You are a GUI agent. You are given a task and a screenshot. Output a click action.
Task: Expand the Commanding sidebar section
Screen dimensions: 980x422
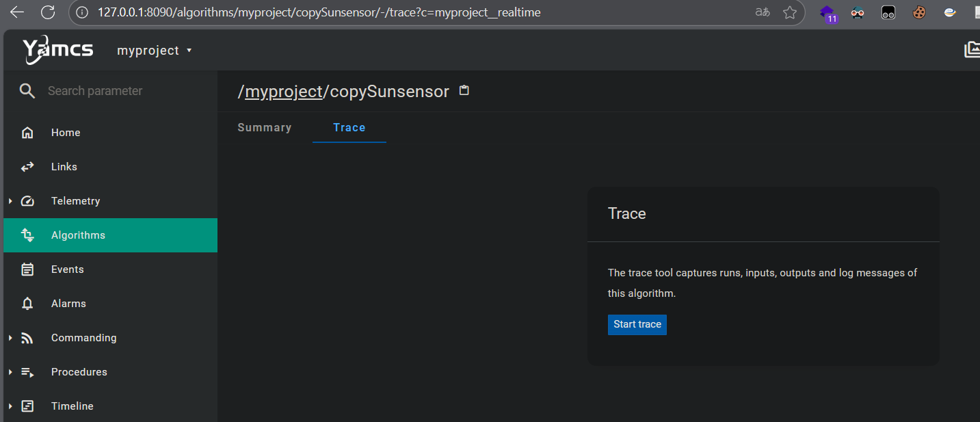(x=10, y=338)
